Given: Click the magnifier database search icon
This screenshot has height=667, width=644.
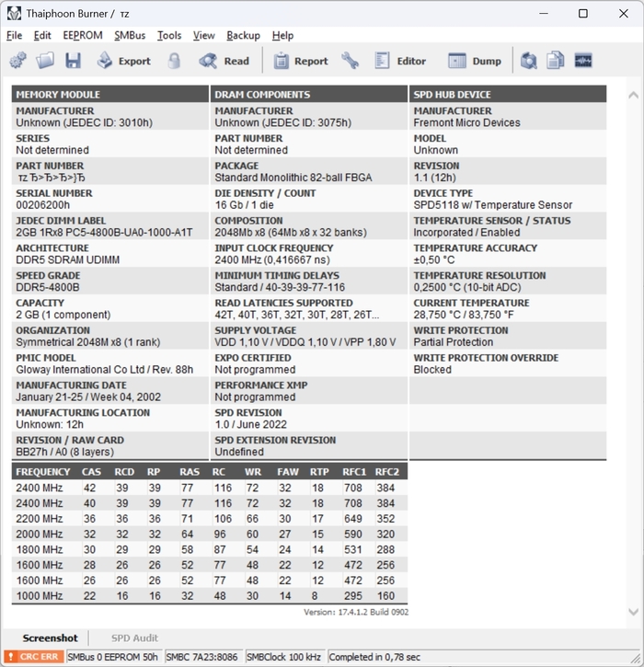Looking at the screenshot, I should pyautogui.click(x=528, y=61).
